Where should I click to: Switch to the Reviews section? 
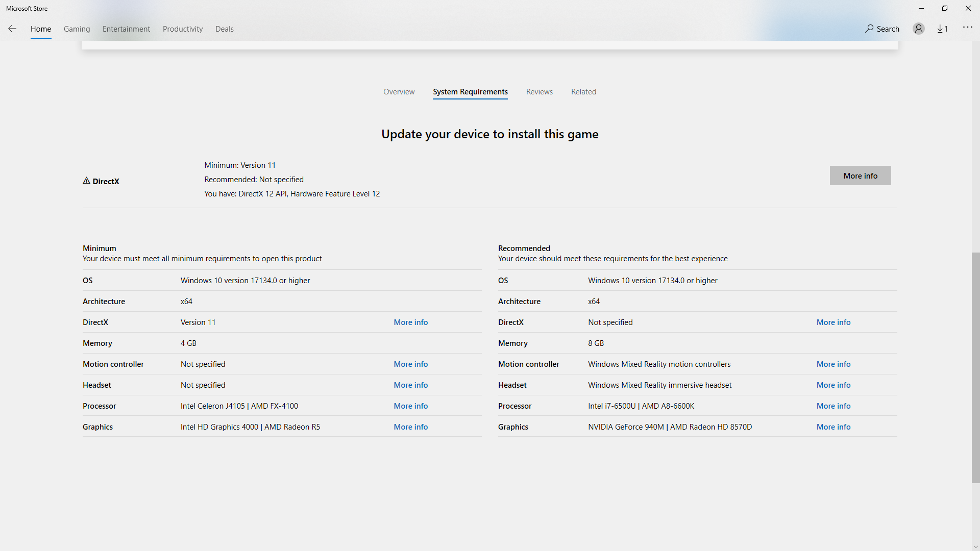pos(540,92)
